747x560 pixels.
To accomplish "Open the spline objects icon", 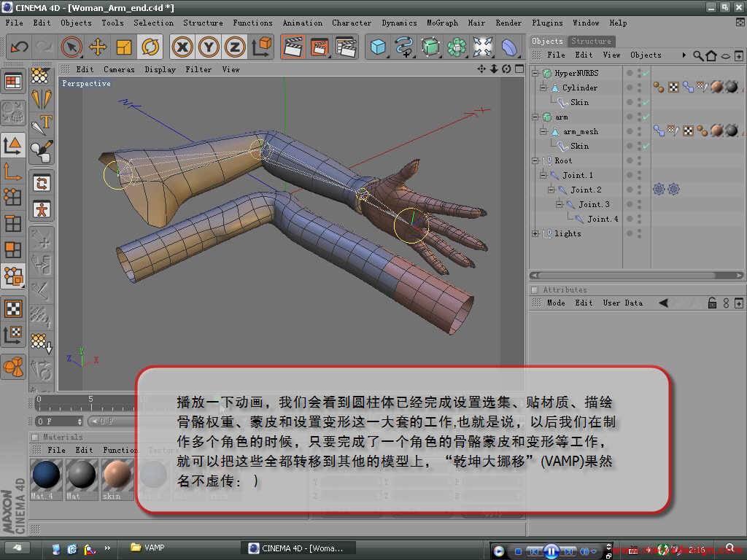I will point(404,47).
